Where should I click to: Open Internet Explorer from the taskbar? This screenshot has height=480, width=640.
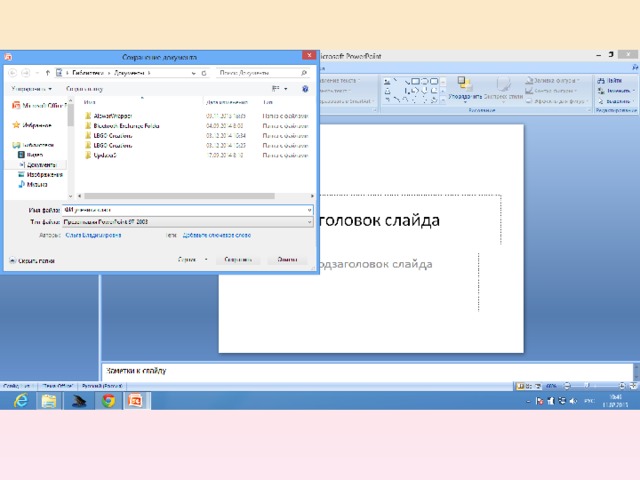pyautogui.click(x=20, y=401)
